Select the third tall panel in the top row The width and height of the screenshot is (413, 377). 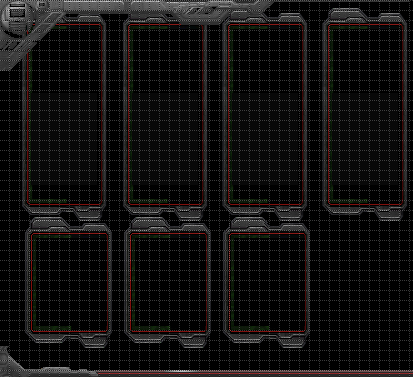(x=266, y=114)
